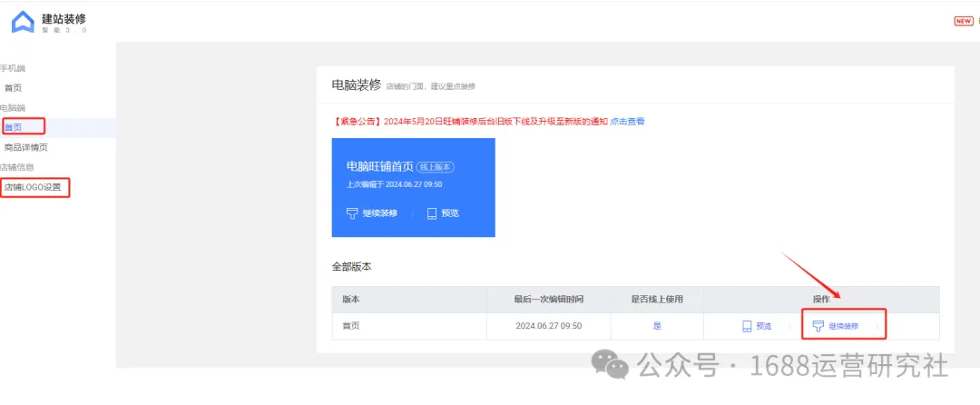This screenshot has height=405, width=980.
Task: Click 继续装修 text in the blue card
Action: 380,213
